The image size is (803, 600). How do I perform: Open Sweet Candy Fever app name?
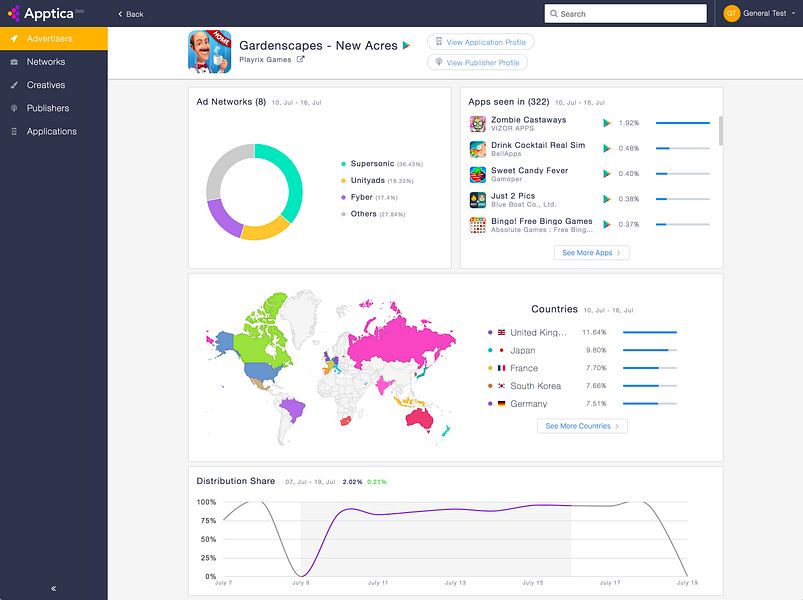(x=530, y=170)
